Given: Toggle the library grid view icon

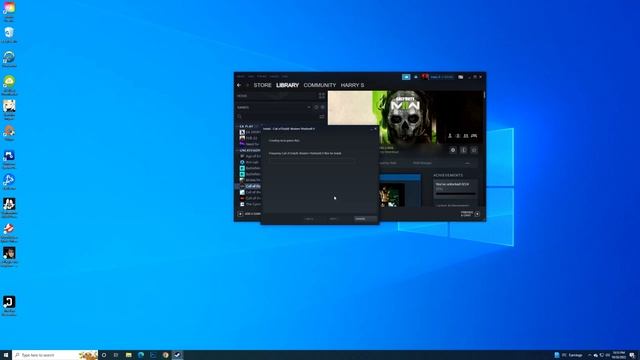Looking at the screenshot, I should pyautogui.click(x=322, y=96).
